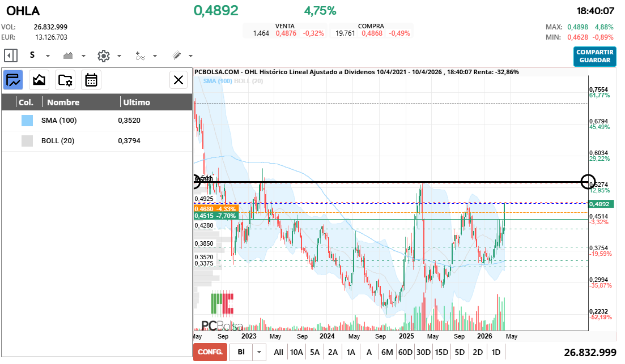Select the 6M timeframe

click(388, 352)
